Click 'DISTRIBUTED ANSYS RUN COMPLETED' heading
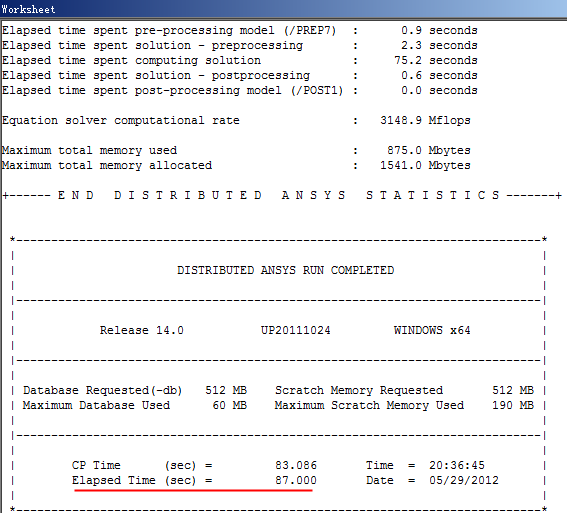 tap(285, 270)
